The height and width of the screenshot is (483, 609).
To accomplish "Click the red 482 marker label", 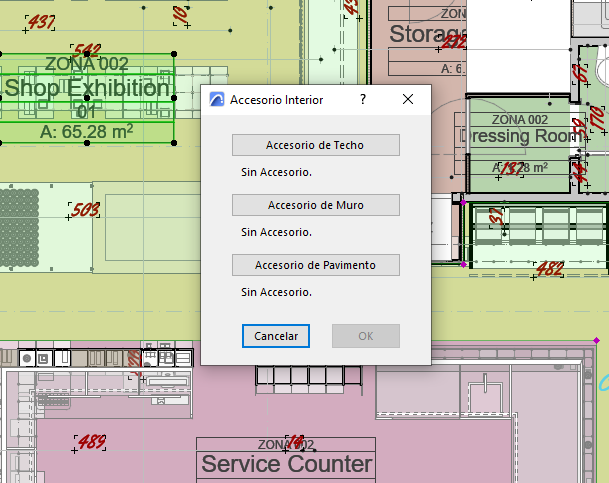I will 549,268.
